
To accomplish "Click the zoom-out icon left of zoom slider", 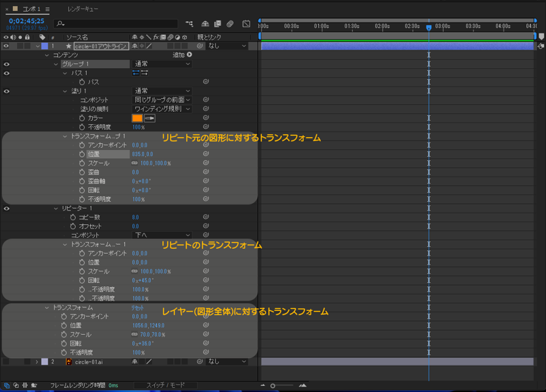I will (263, 385).
